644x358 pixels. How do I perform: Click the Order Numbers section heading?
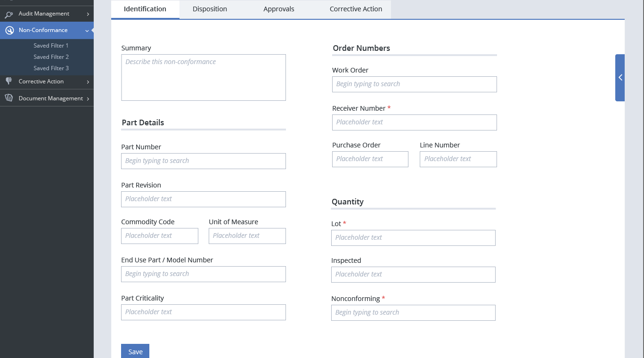(361, 48)
